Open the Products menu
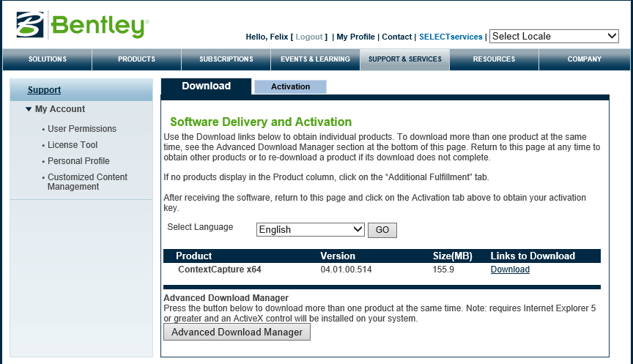This screenshot has width=633, height=364. click(136, 59)
